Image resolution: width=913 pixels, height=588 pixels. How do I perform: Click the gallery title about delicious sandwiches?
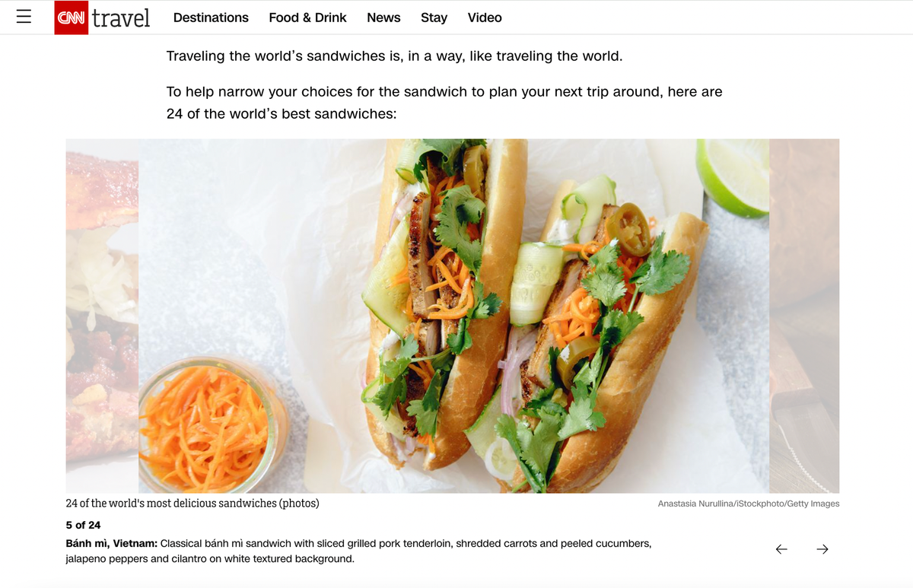click(x=192, y=504)
